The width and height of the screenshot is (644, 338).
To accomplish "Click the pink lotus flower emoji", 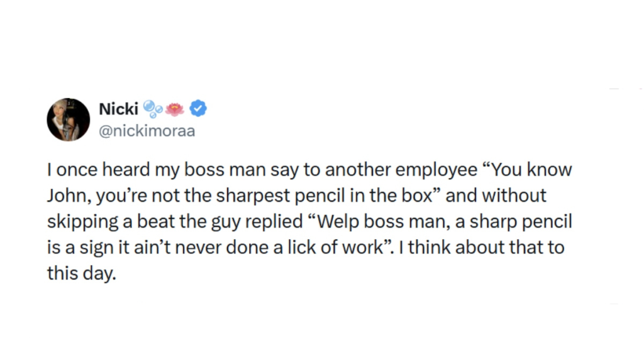I will tap(177, 109).
